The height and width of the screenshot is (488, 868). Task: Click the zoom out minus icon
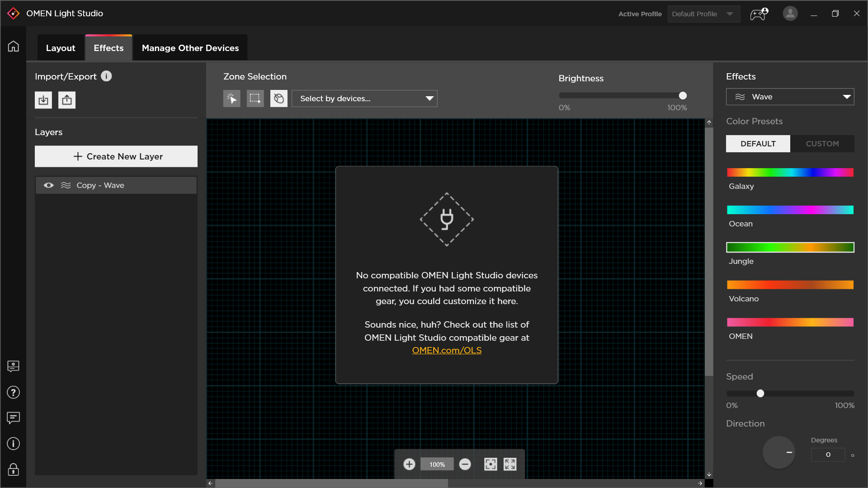tap(465, 464)
